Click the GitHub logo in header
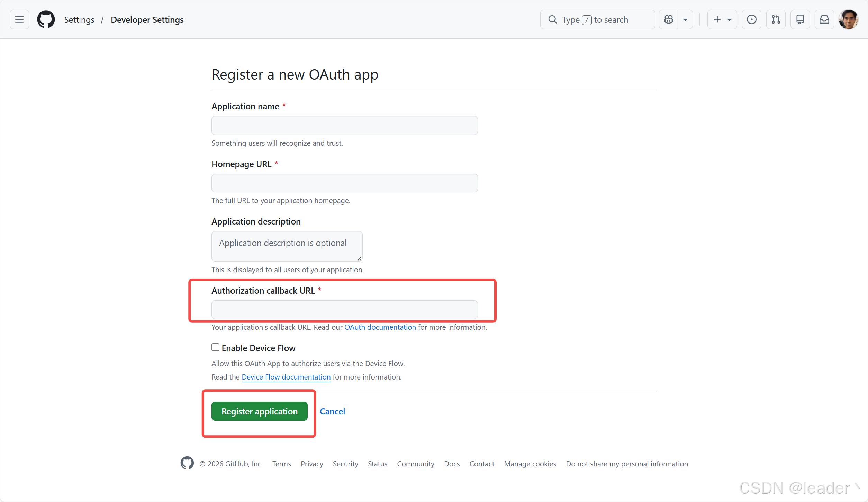868x502 pixels. click(46, 19)
